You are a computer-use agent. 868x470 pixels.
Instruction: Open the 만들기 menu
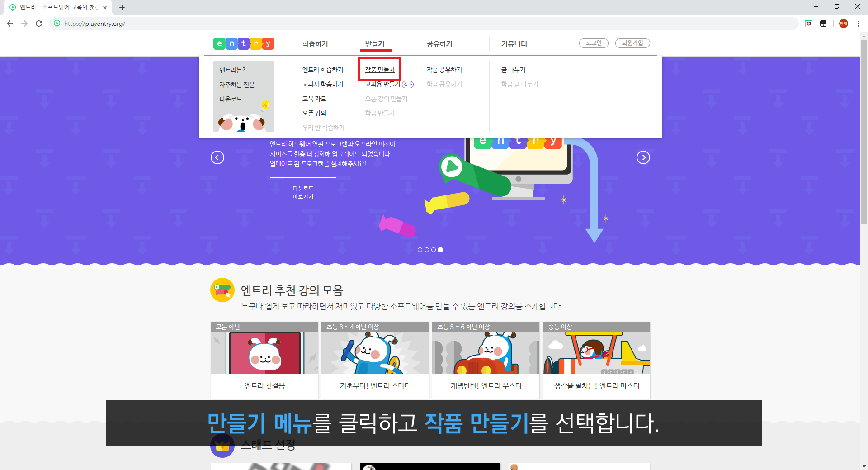pos(375,44)
